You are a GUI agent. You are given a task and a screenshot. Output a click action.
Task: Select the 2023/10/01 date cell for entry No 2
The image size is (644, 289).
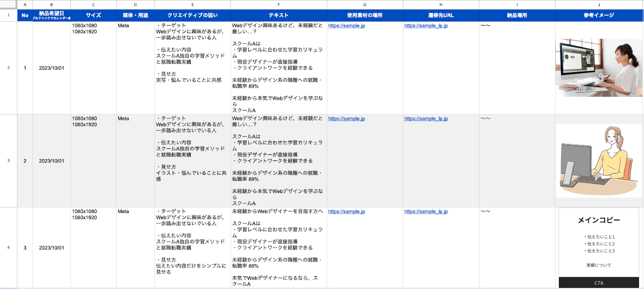coord(52,161)
